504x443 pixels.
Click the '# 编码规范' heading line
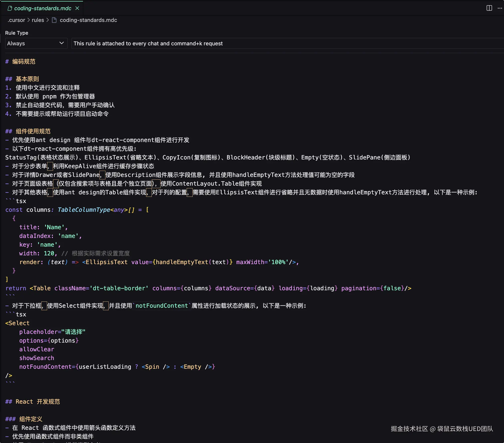click(x=24, y=62)
